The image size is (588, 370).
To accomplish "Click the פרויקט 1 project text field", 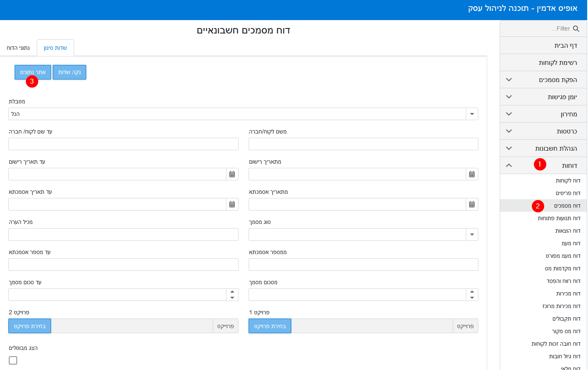I will click(372, 326).
